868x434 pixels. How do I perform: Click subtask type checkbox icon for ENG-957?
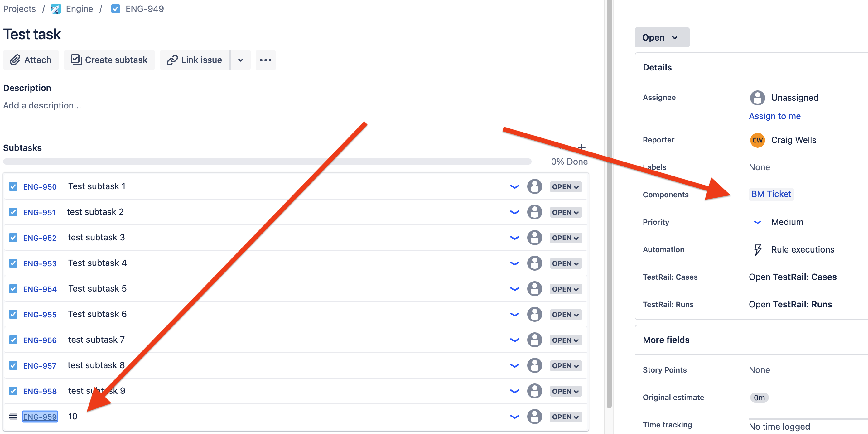[x=13, y=366]
